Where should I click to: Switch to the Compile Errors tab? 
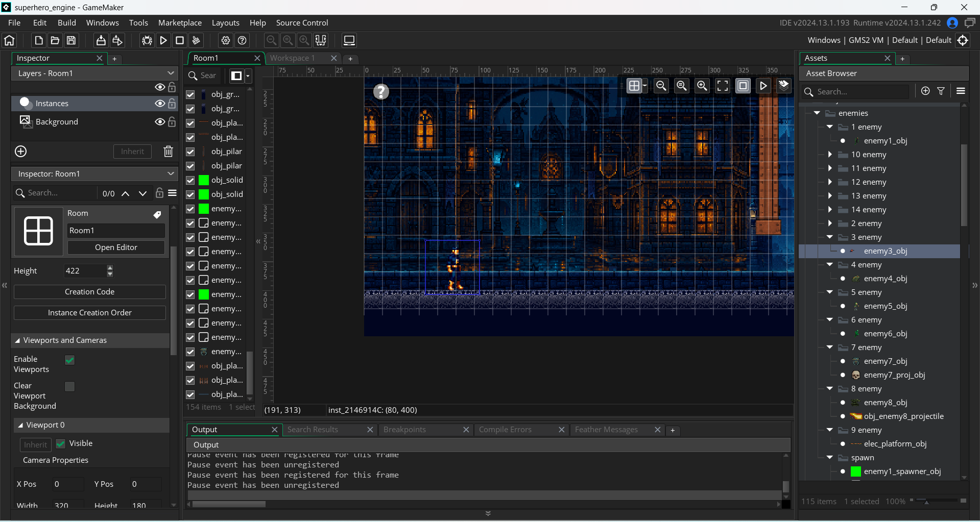click(x=505, y=430)
